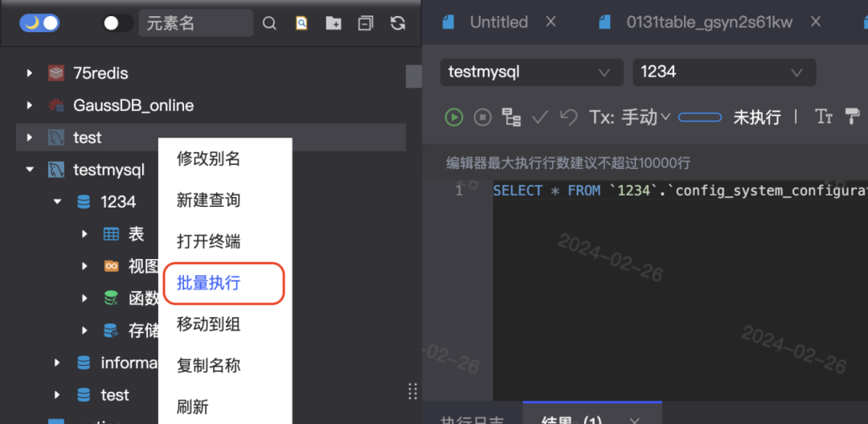The height and width of the screenshot is (424, 868).
Task: Click the 函数 function icon
Action: [111, 298]
